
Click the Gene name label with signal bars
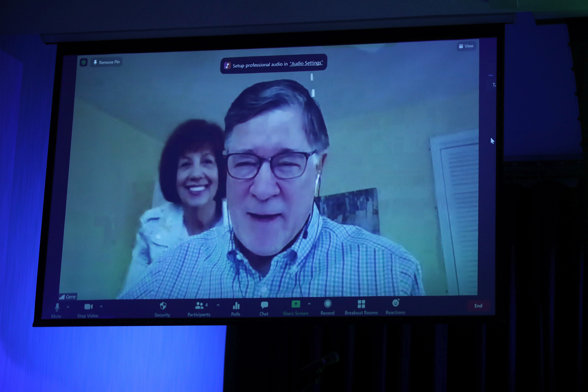68,297
